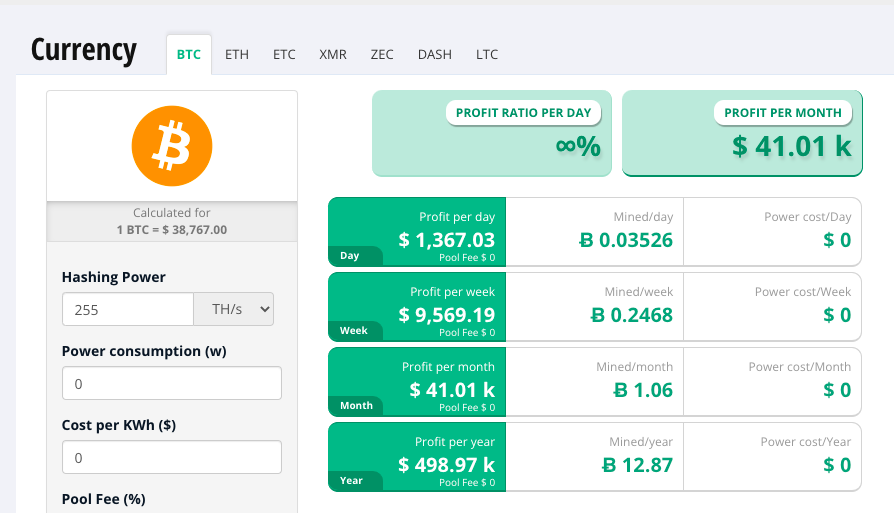This screenshot has width=894, height=513.
Task: Click the 1 BTC = $ 38,767.00 rate text
Action: tap(172, 230)
